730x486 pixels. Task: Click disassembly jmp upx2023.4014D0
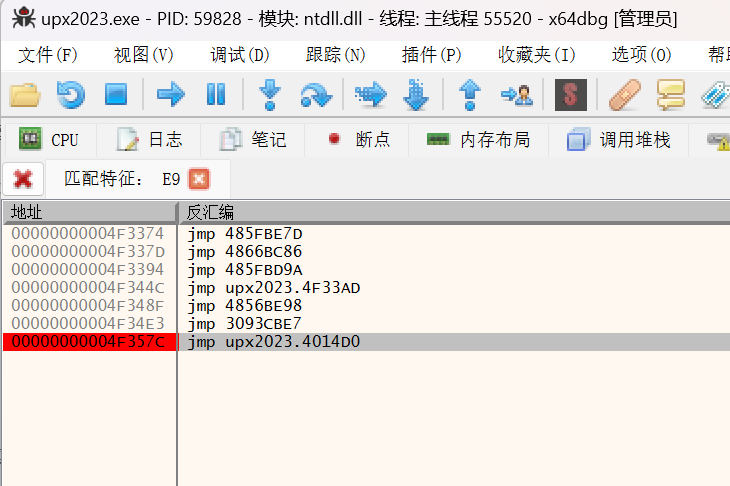pos(274,342)
